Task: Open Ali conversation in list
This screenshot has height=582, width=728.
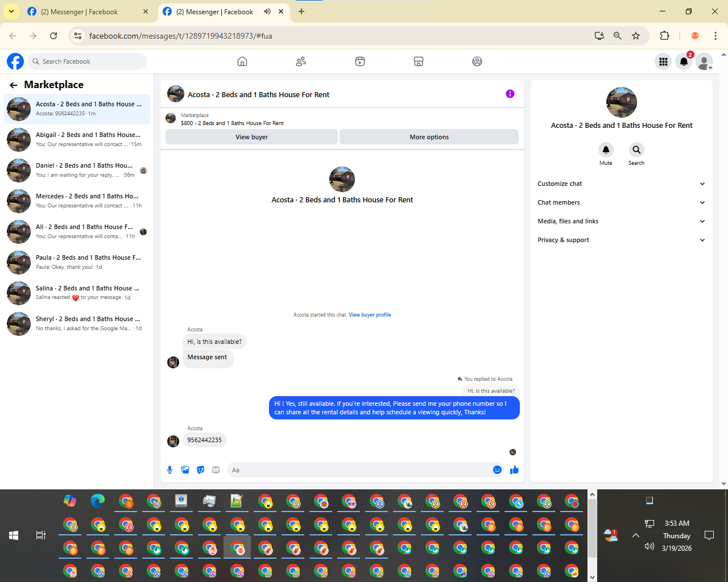Action: pyautogui.click(x=77, y=232)
